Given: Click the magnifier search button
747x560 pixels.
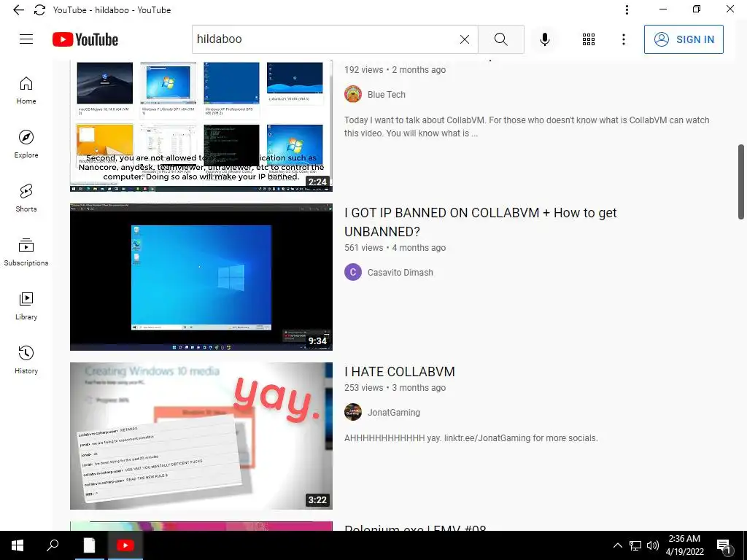Looking at the screenshot, I should click(500, 39).
